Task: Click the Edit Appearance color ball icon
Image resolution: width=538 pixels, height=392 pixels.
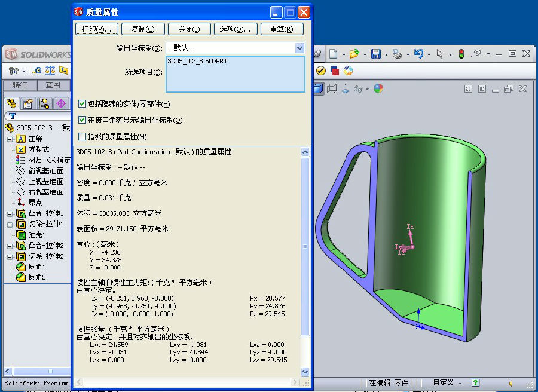Action: click(x=378, y=88)
